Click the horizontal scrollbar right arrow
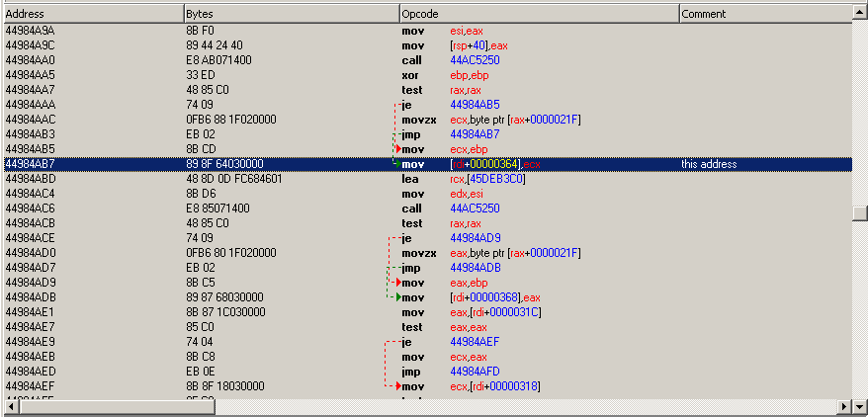This screenshot has height=417, width=868. [x=843, y=407]
